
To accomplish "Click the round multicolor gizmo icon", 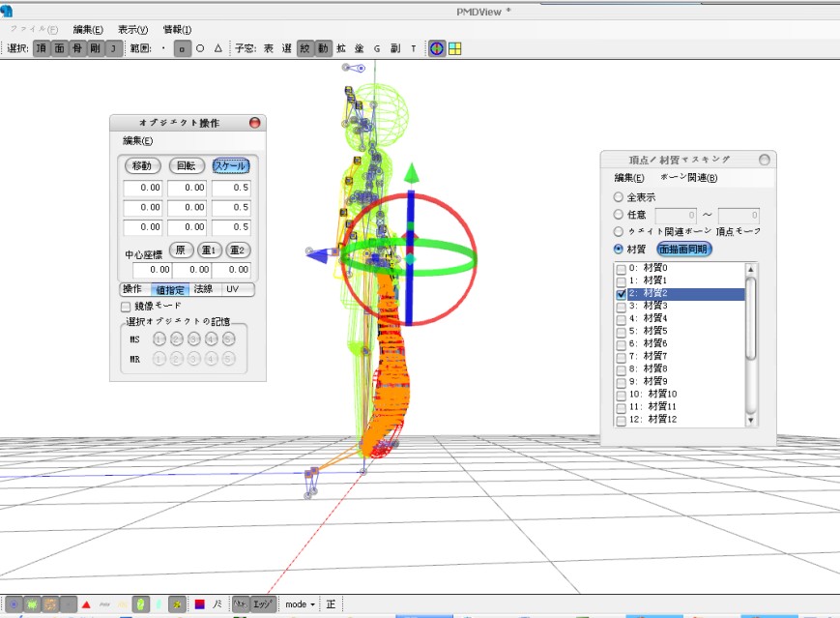I will (437, 48).
